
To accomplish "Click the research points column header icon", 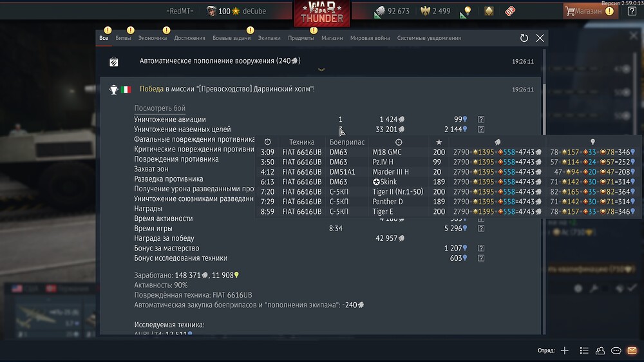I will (x=592, y=142).
